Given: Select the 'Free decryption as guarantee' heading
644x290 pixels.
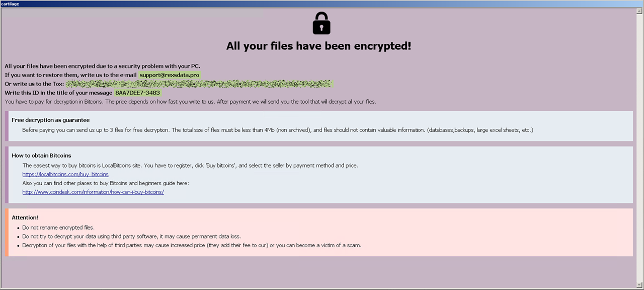Looking at the screenshot, I should pyautogui.click(x=50, y=120).
